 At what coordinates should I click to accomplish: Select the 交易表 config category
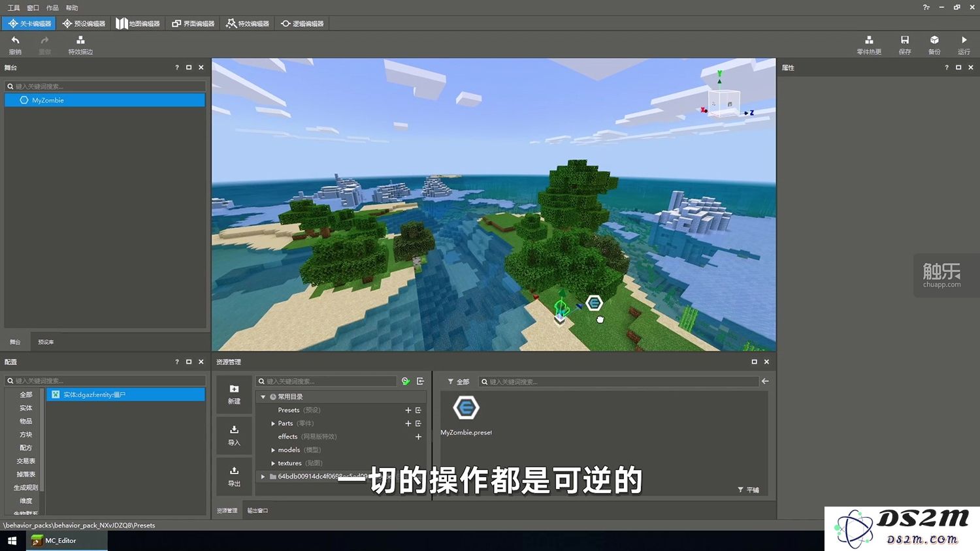click(25, 461)
